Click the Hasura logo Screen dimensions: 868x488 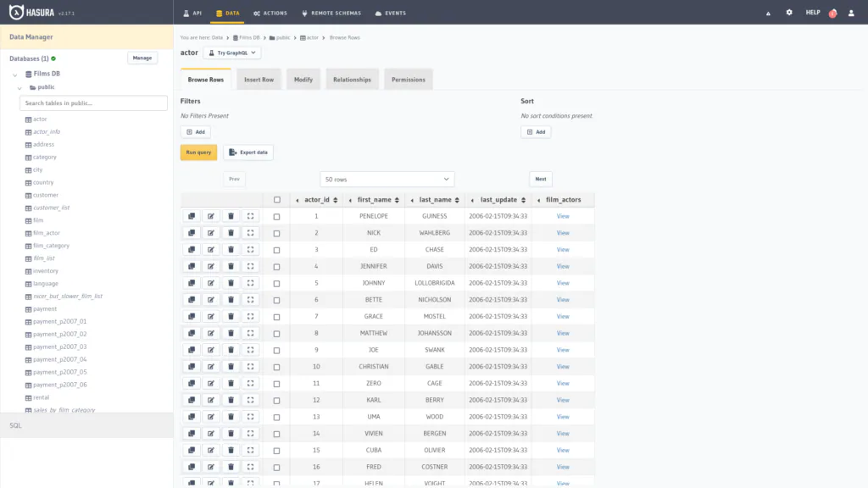pos(32,12)
